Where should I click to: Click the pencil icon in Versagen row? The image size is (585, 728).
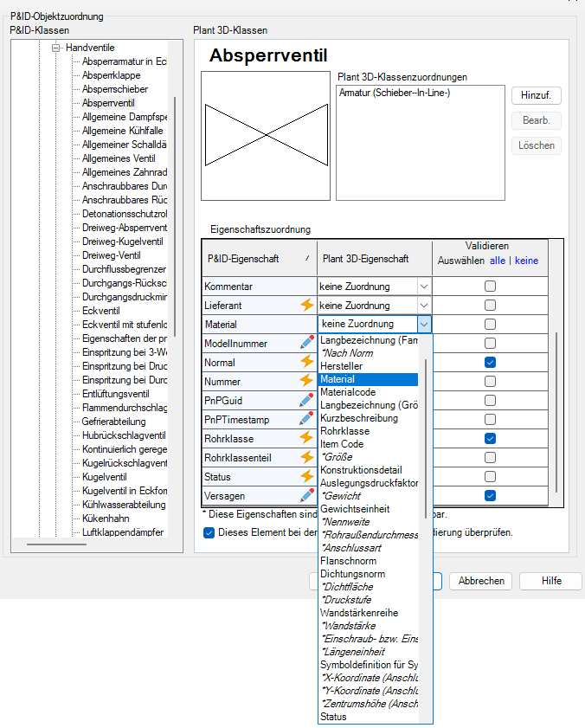click(x=307, y=495)
